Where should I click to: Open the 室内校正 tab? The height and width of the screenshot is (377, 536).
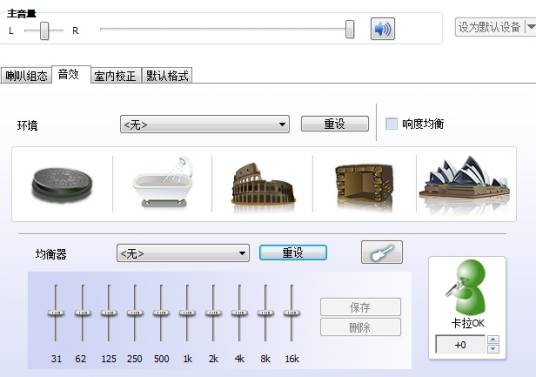tap(116, 76)
